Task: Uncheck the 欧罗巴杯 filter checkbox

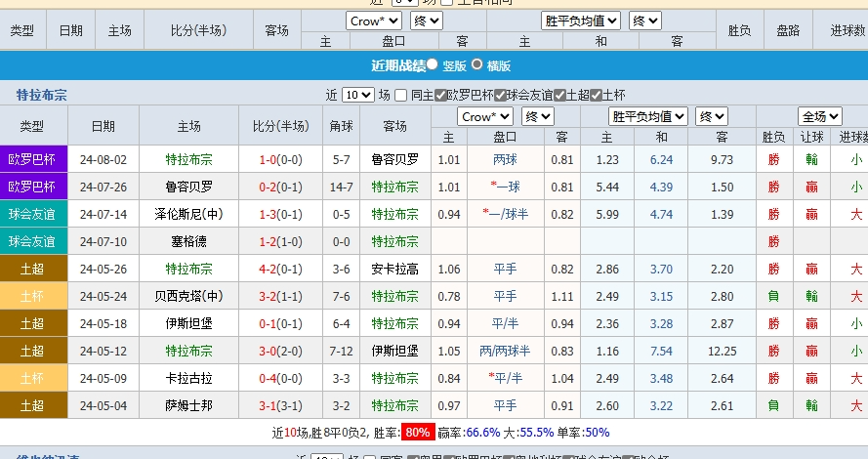Action: 441,95
